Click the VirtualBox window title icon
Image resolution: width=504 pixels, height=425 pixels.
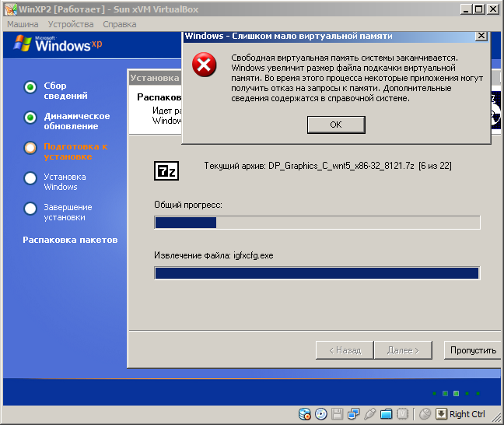tap(11, 9)
